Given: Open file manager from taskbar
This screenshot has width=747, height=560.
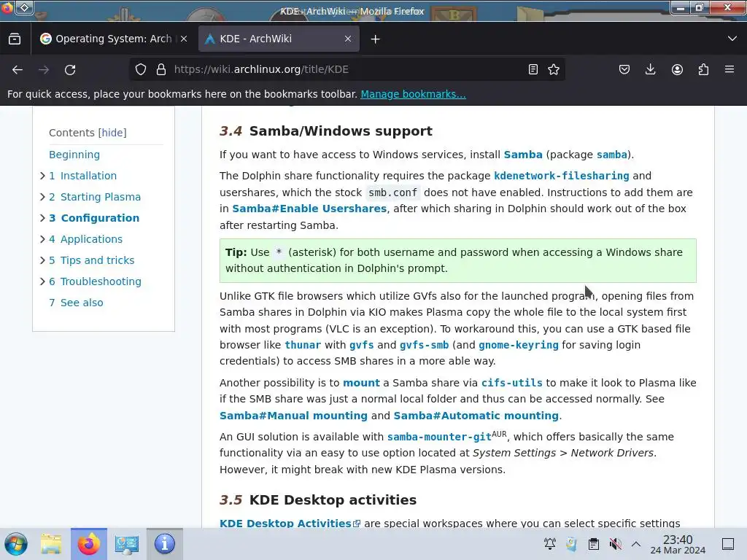Looking at the screenshot, I should tap(51, 544).
